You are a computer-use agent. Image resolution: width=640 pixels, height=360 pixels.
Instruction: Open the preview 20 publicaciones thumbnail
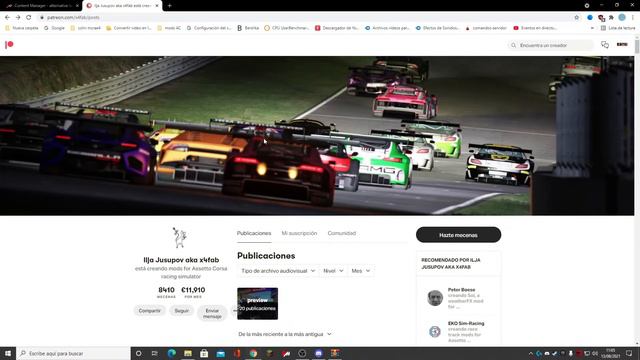(x=258, y=304)
